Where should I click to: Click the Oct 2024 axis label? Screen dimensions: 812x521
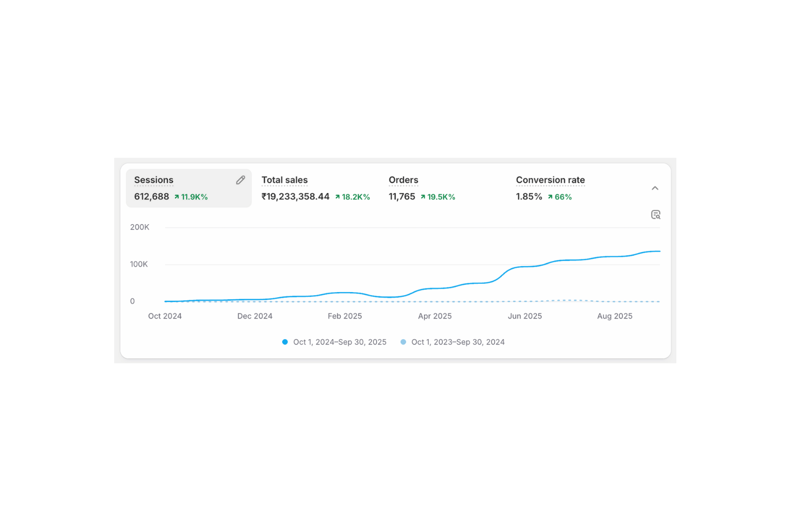point(165,316)
